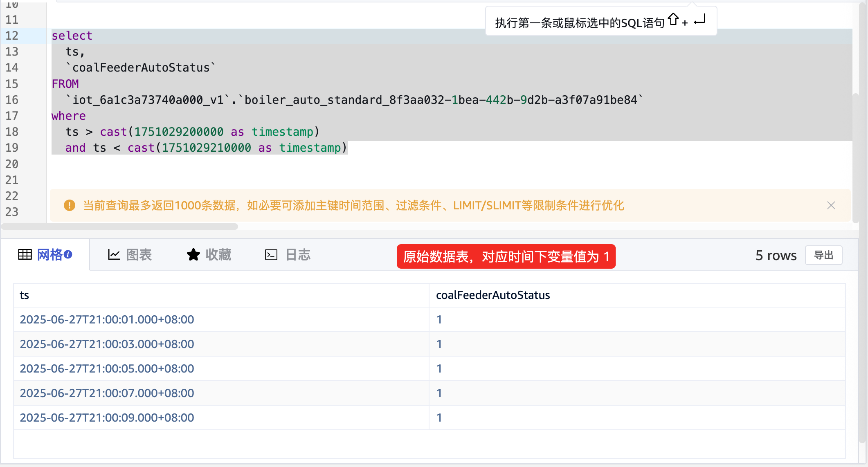Open the 日志 tab
The height and width of the screenshot is (467, 868).
tap(297, 255)
